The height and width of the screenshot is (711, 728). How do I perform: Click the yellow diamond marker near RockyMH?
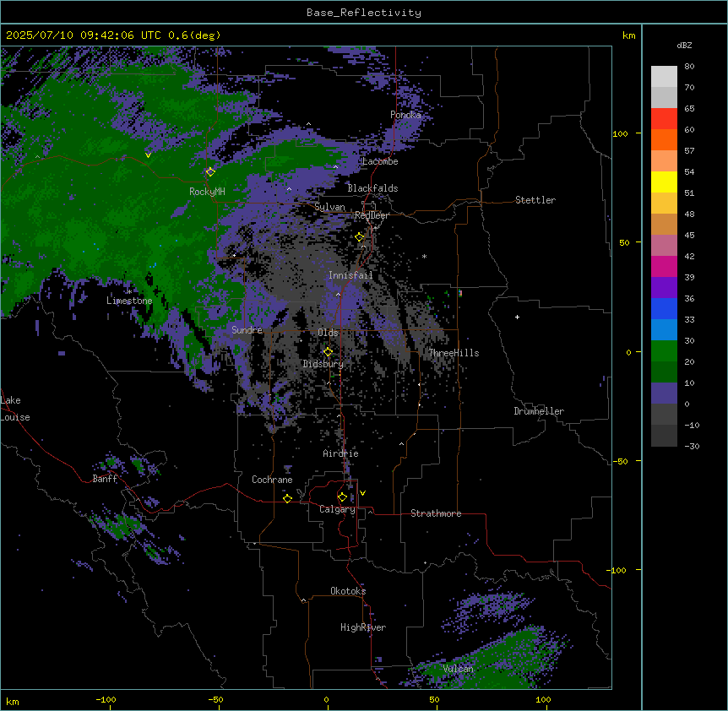(x=210, y=172)
